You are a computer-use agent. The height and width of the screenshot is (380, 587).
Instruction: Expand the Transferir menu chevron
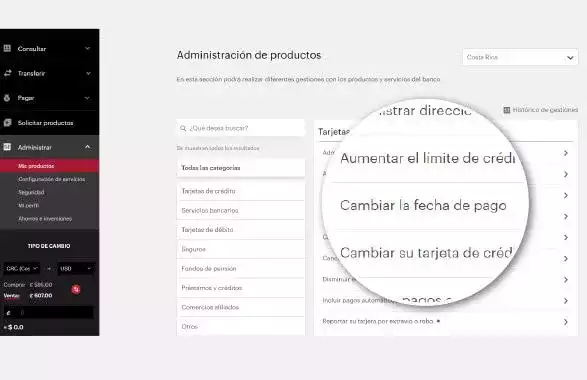click(x=88, y=73)
